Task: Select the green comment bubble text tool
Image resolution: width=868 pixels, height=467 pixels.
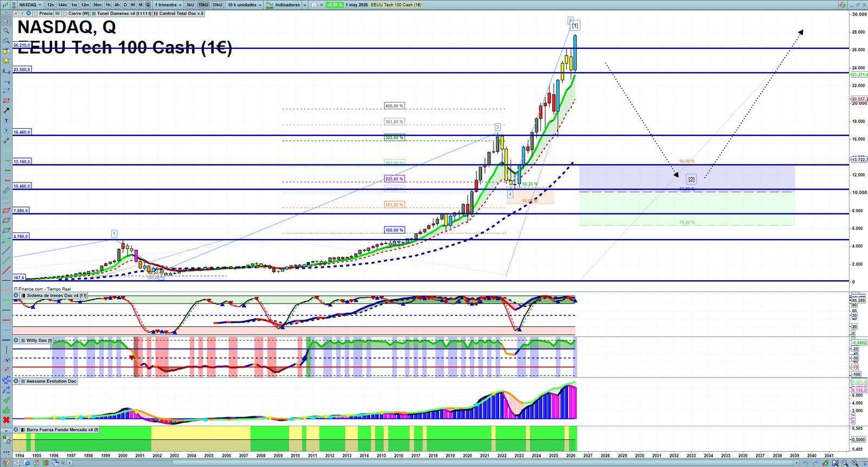Action: (7, 130)
